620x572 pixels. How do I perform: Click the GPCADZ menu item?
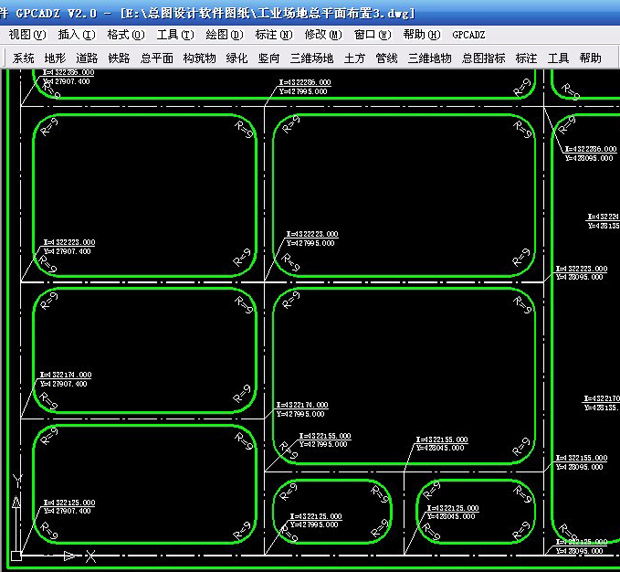pyautogui.click(x=468, y=34)
